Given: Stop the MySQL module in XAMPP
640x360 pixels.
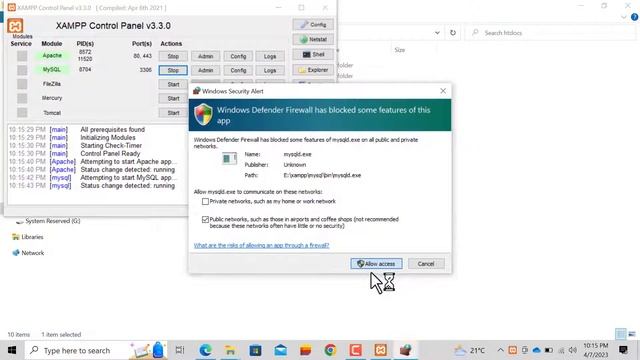Looking at the screenshot, I should click(x=173, y=70).
